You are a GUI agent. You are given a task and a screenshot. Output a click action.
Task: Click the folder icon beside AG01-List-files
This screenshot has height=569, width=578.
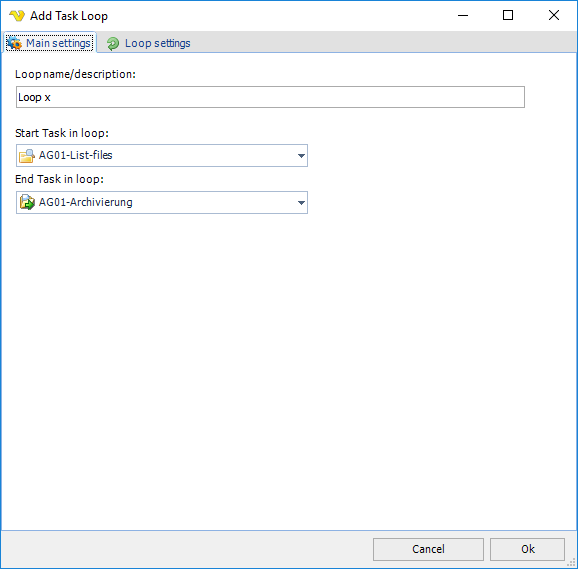[x=27, y=156]
